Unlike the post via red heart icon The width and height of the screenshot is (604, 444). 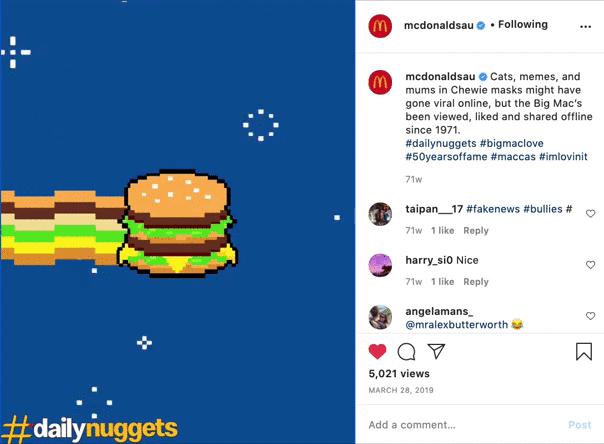pos(377,351)
